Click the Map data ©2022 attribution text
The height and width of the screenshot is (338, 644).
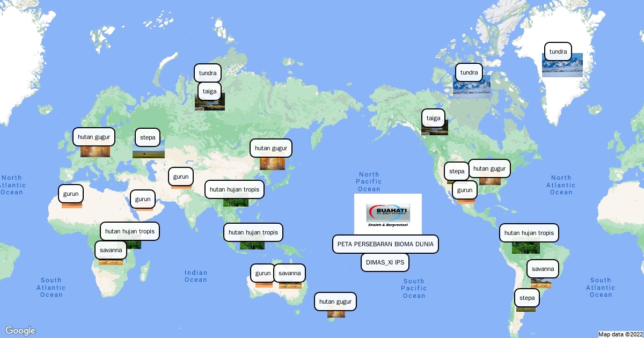(x=620, y=334)
